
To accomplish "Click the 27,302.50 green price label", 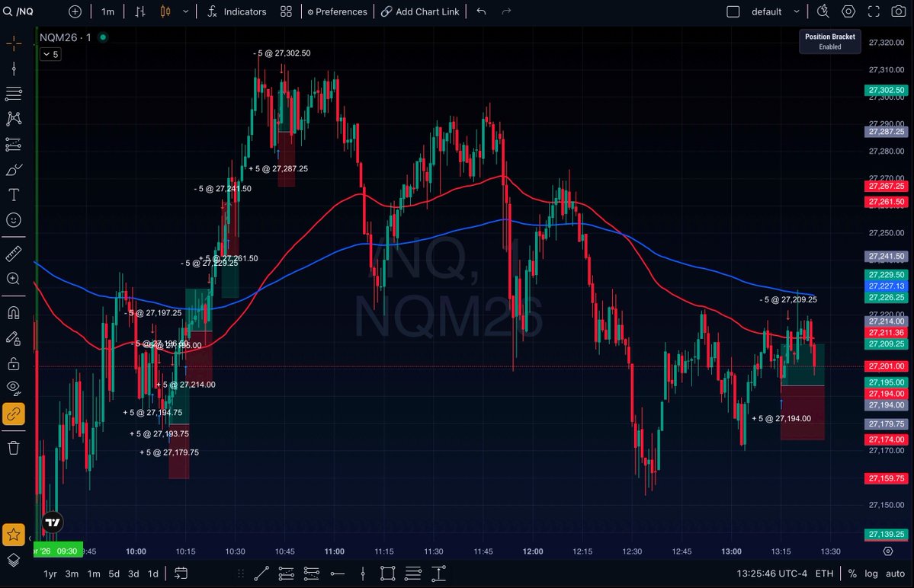I will (887, 90).
